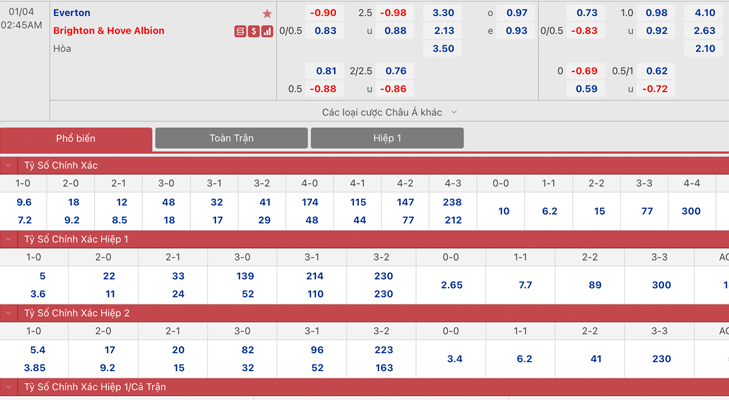Select first-half under odds -0.72
The height and width of the screenshot is (400, 729).
pos(656,89)
